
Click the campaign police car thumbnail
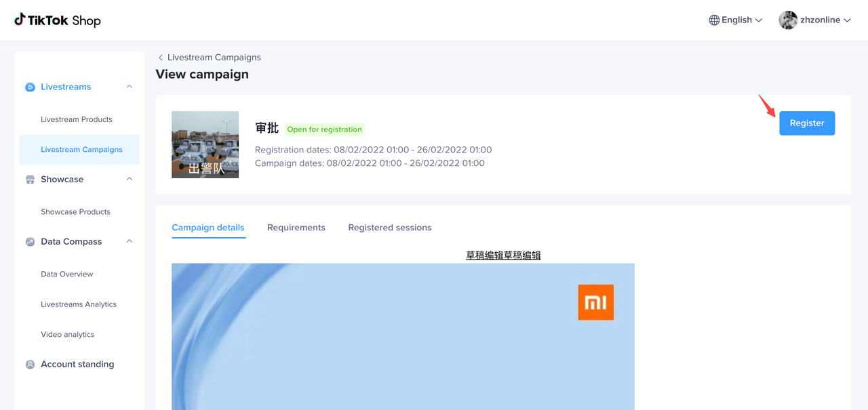click(205, 145)
